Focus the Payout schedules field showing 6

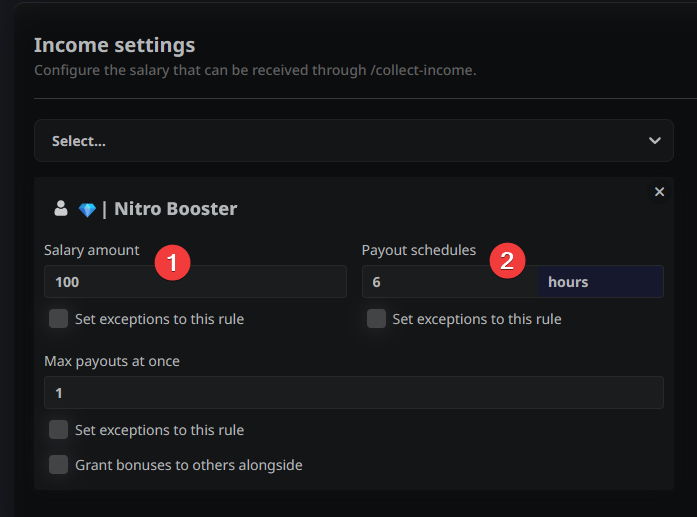(450, 282)
